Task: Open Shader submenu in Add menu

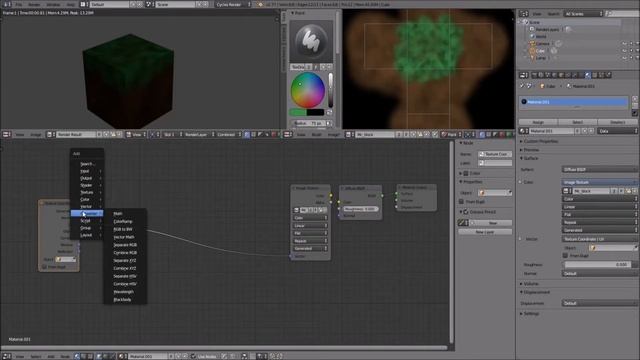Action: (87, 185)
